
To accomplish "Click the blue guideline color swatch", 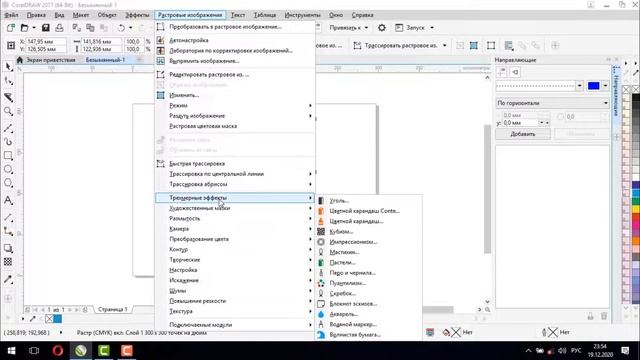I will click(593, 86).
